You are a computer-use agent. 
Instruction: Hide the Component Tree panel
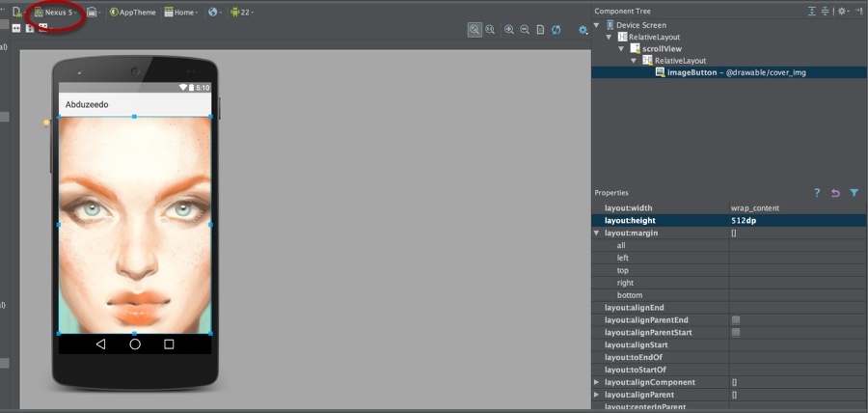(x=858, y=11)
